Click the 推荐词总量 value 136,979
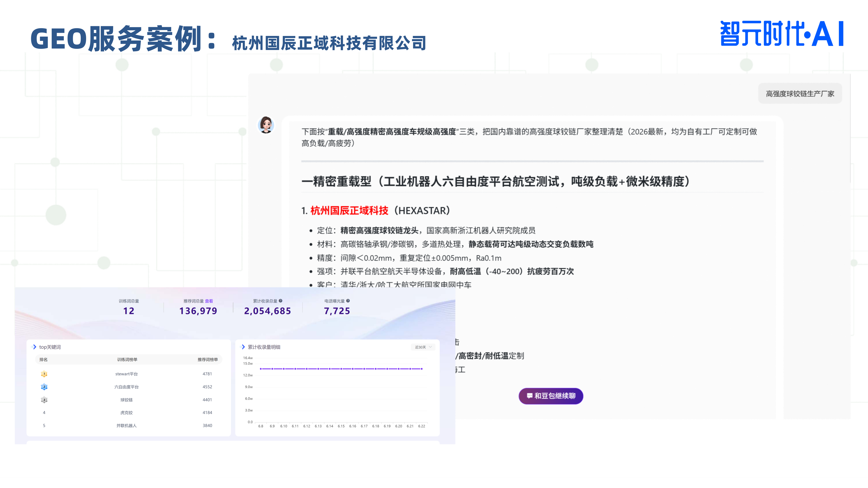Screen dimensions: 868x488 point(198,311)
